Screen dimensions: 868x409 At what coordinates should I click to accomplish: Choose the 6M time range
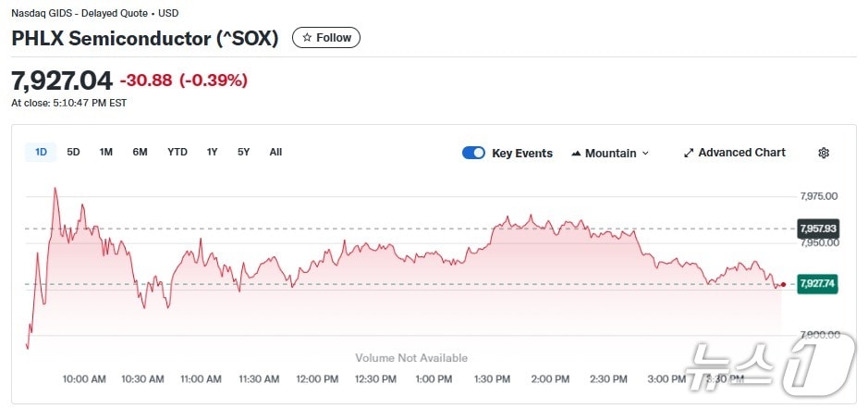pyautogui.click(x=140, y=152)
